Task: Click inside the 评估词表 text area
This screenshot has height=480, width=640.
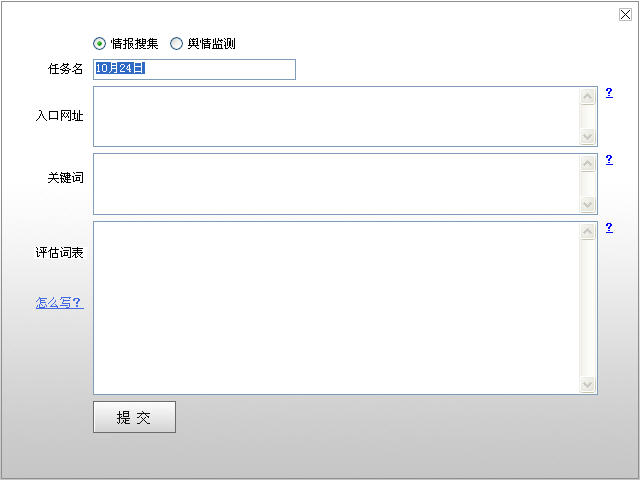Action: (x=335, y=307)
